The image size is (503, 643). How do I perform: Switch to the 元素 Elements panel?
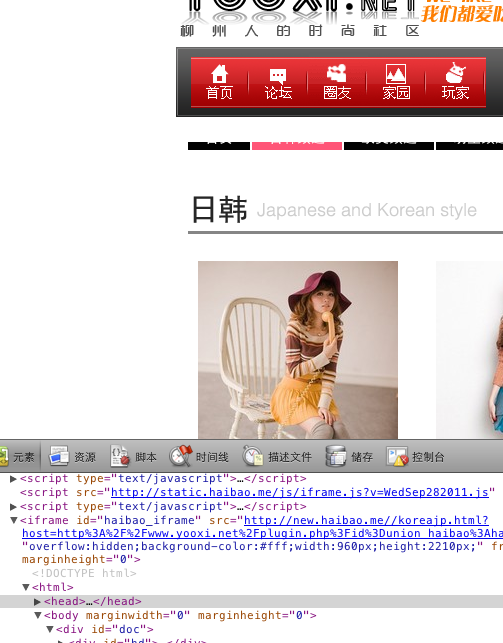pyautogui.click(x=18, y=456)
